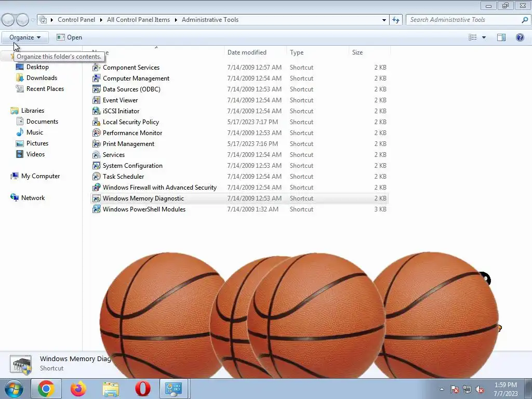532x399 pixels.
Task: Select Windows Firewall with Advanced Security icon
Action: [x=96, y=187]
